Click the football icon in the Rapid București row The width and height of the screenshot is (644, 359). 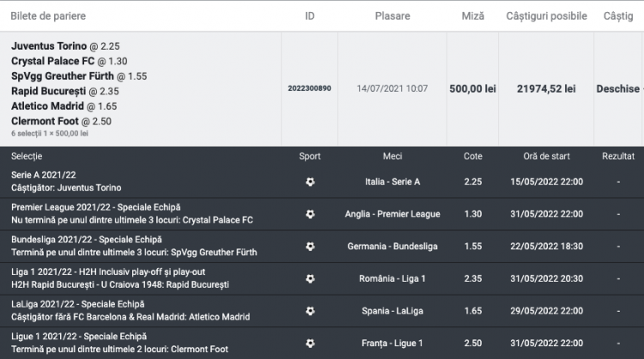click(x=310, y=278)
